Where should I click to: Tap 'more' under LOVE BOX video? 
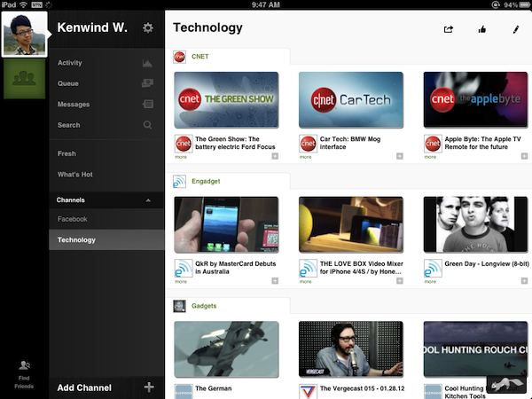click(x=305, y=282)
